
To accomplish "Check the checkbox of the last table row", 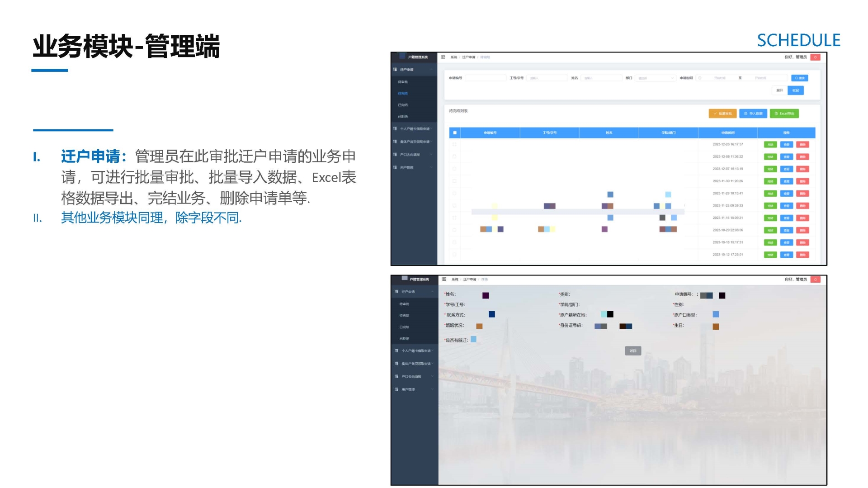I will tap(454, 255).
